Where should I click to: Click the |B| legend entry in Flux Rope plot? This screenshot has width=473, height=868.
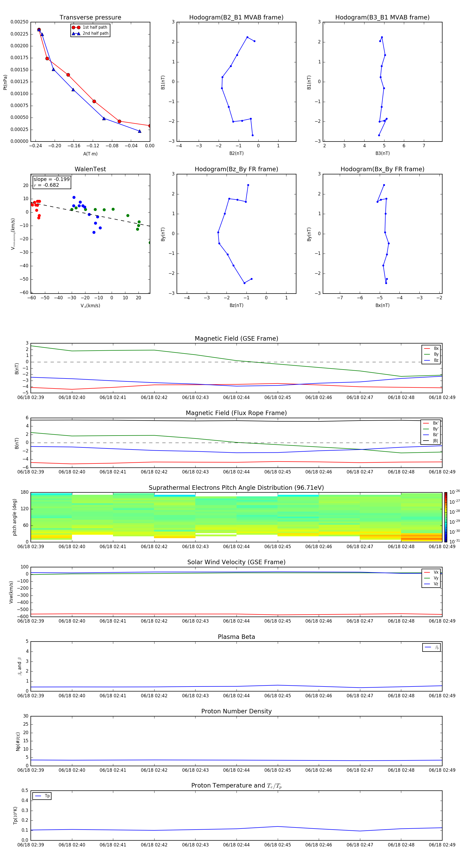pyautogui.click(x=431, y=441)
